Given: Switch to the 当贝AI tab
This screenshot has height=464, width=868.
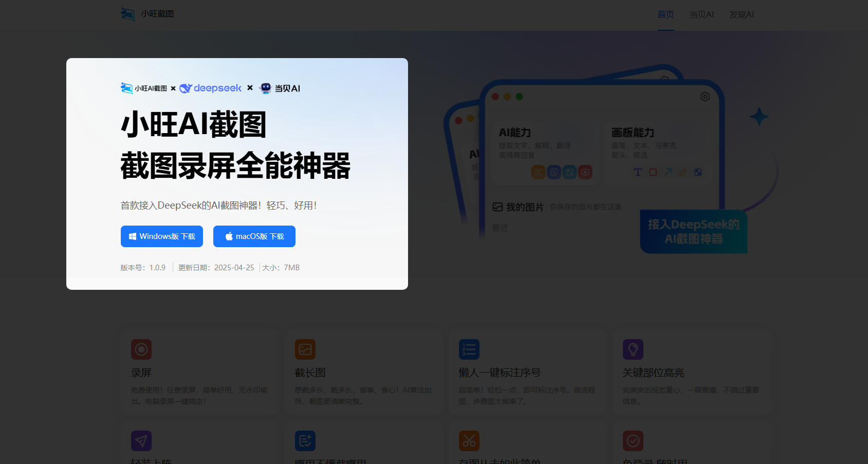Looking at the screenshot, I should pyautogui.click(x=701, y=14).
